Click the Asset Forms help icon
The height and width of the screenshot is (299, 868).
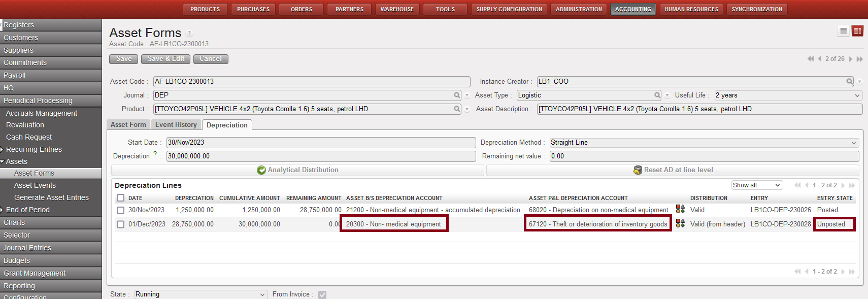[189, 34]
